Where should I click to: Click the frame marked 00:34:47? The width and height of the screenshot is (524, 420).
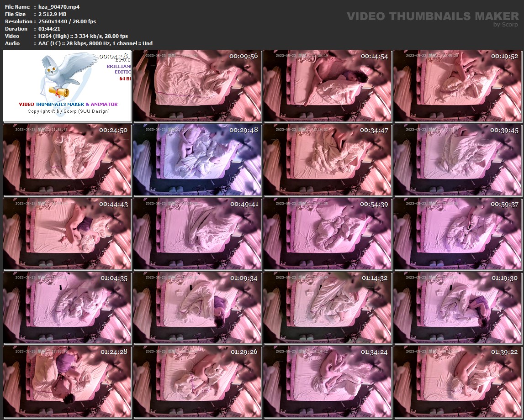pyautogui.click(x=327, y=160)
